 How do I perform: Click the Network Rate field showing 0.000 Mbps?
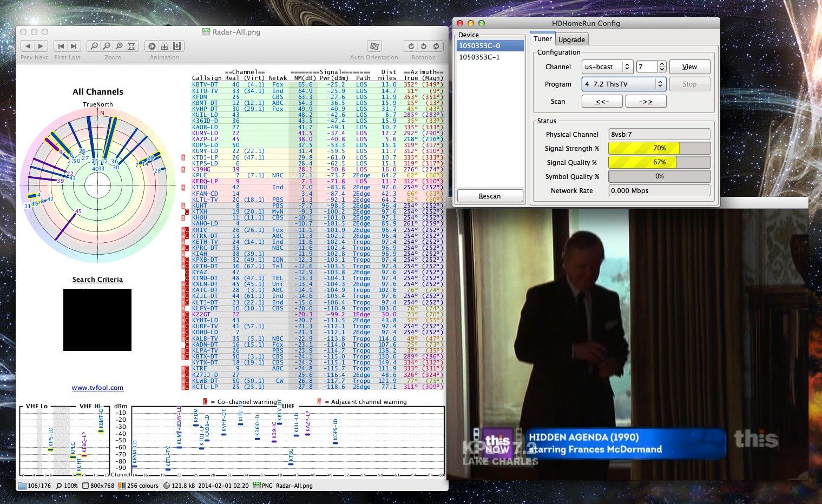tap(659, 190)
